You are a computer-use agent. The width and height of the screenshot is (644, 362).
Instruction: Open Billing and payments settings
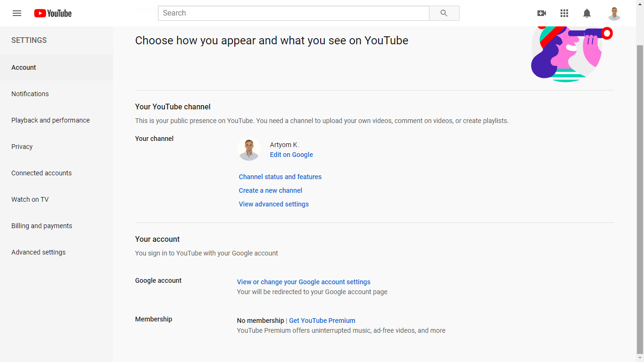pyautogui.click(x=42, y=226)
